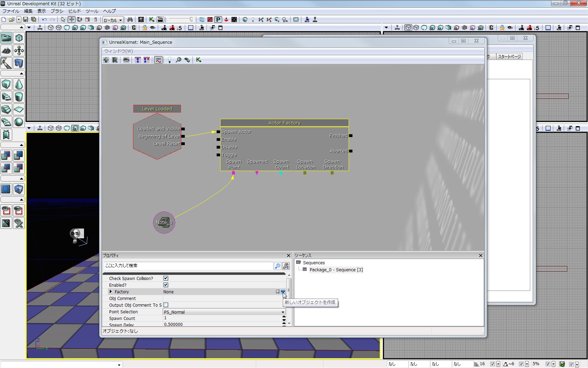The image size is (588, 368).
Task: Select the Camera mode tool in left panel
Action: click(6, 38)
